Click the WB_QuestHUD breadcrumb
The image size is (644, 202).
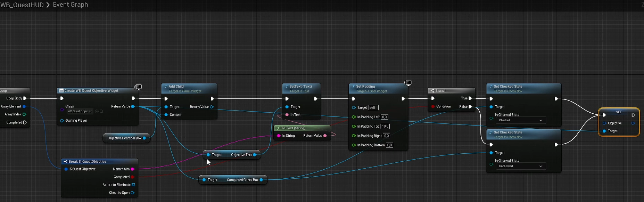coord(22,5)
